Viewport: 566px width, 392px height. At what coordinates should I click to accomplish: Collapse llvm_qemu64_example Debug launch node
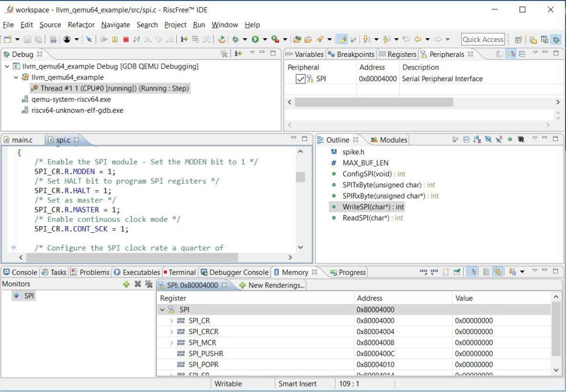(x=7, y=66)
